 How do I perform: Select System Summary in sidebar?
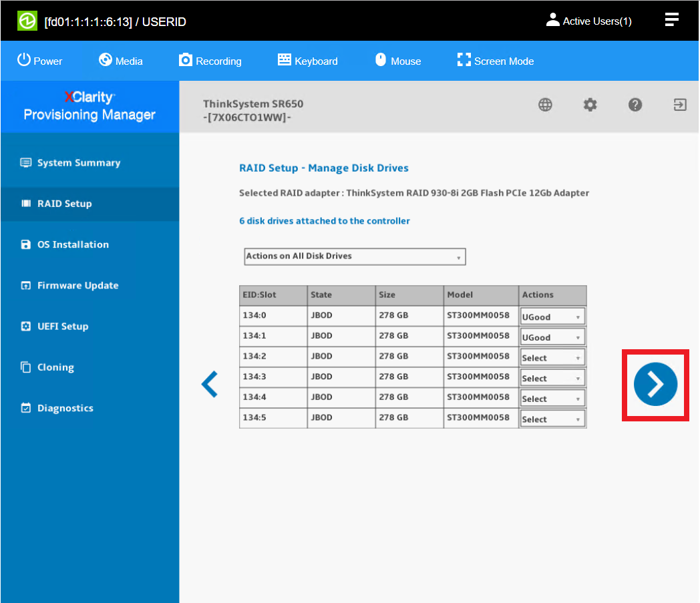pos(78,163)
